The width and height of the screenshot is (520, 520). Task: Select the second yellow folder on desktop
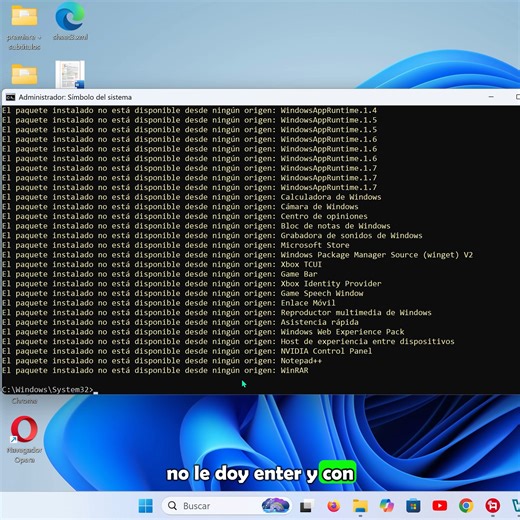24,75
